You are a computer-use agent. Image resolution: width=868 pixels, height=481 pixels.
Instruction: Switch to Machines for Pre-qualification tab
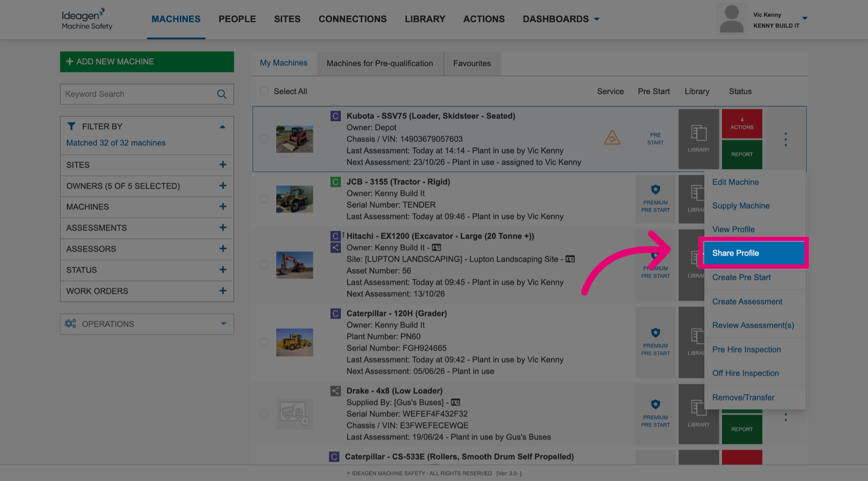click(380, 63)
